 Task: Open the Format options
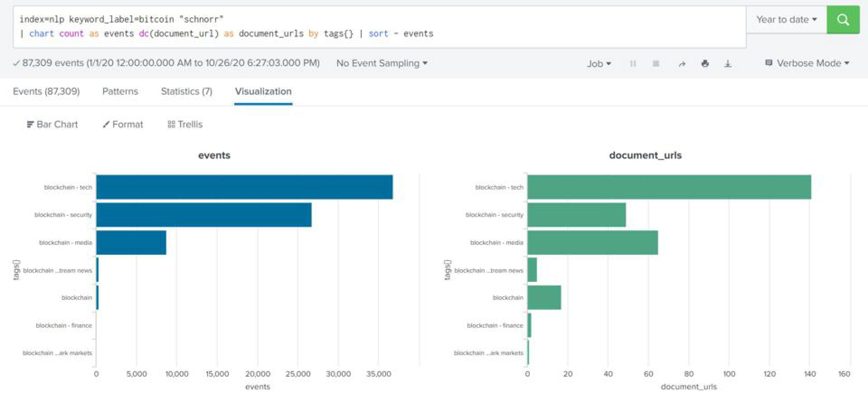123,124
